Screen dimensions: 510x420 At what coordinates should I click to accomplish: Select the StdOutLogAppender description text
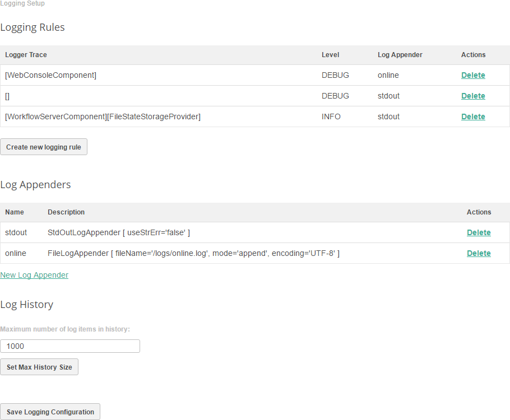(x=119, y=232)
